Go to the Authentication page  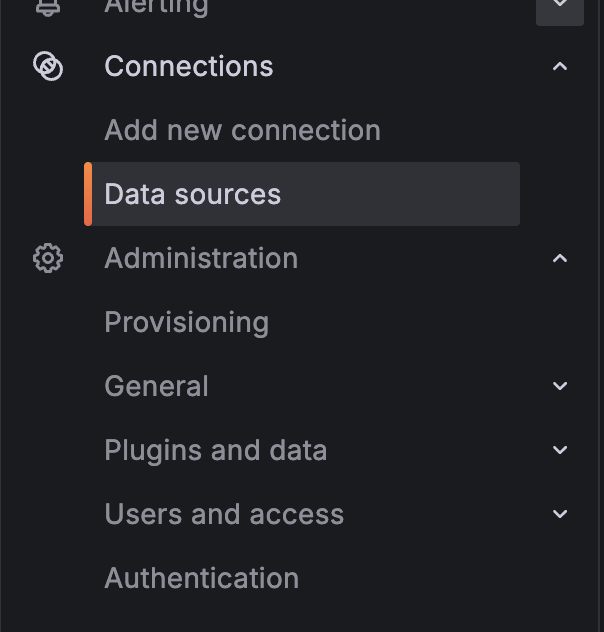(x=201, y=578)
